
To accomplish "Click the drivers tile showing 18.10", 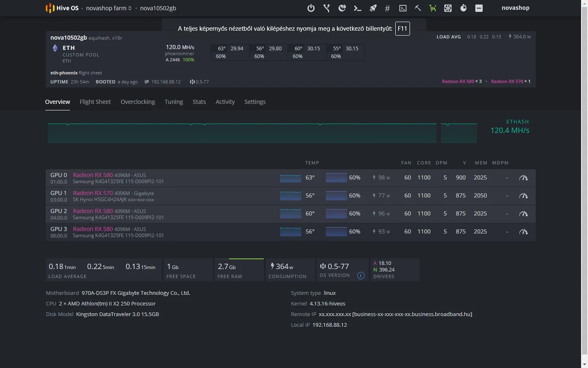I will 395,270.
